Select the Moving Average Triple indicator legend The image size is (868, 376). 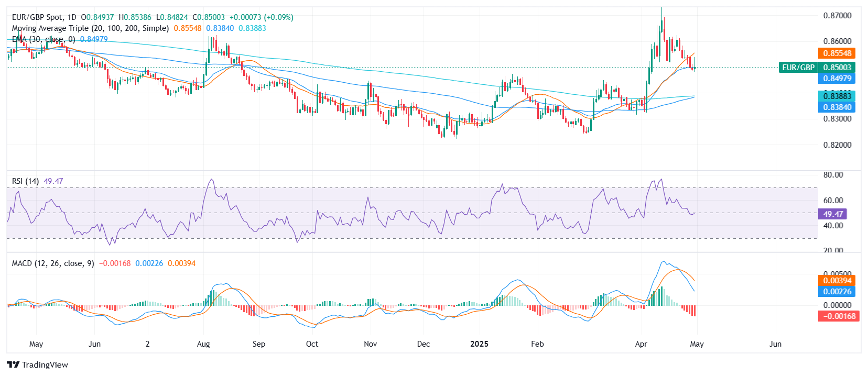pos(90,28)
